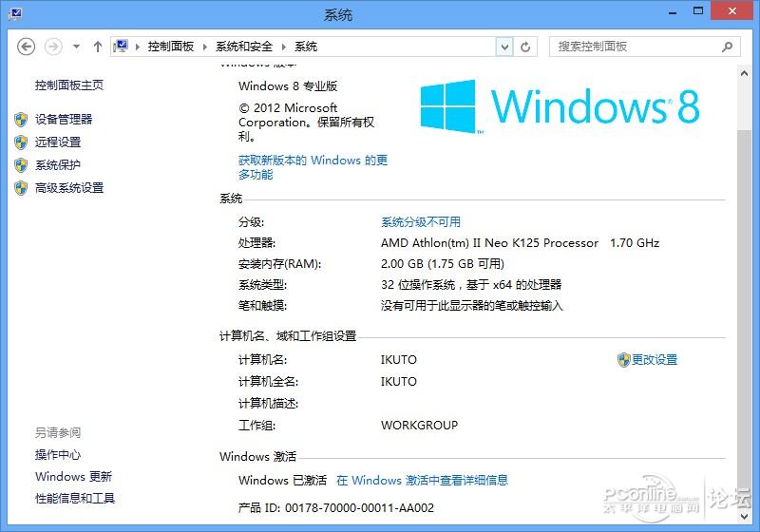Open the recent locations dropdown arrow

tap(76, 47)
